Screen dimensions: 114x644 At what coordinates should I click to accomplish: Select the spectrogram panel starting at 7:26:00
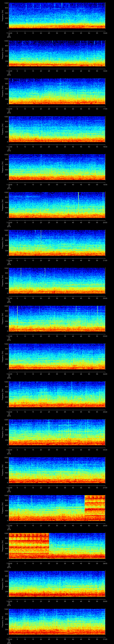tap(57, 470)
